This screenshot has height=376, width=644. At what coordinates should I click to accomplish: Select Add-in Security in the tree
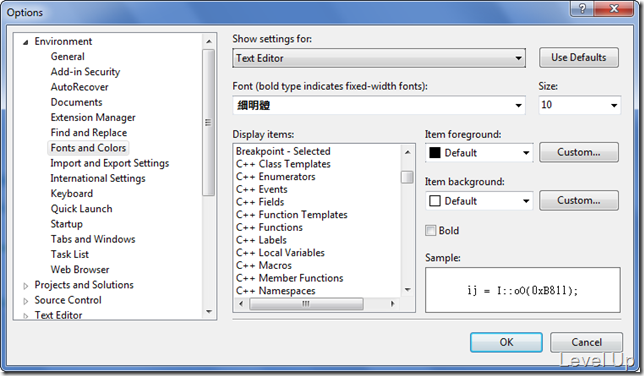(85, 72)
